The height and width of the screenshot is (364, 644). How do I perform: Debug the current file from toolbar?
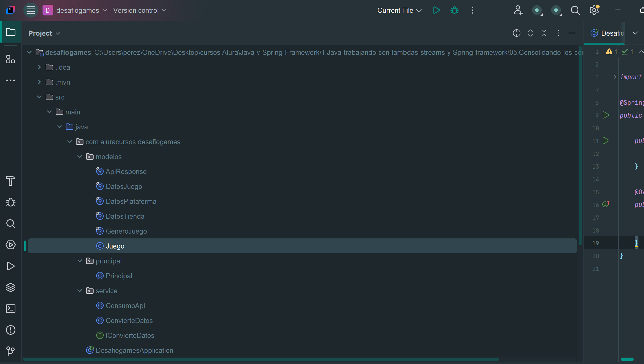454,10
